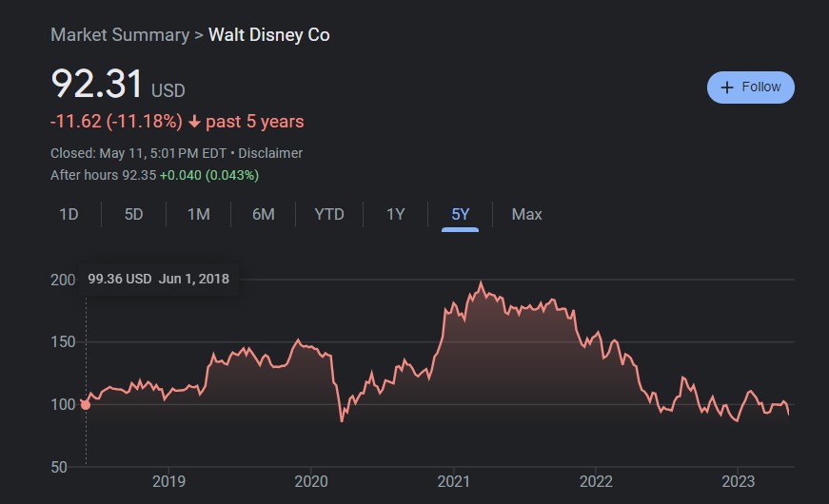This screenshot has height=504, width=829.
Task: Switch to the 1Y chart view
Action: (395, 214)
